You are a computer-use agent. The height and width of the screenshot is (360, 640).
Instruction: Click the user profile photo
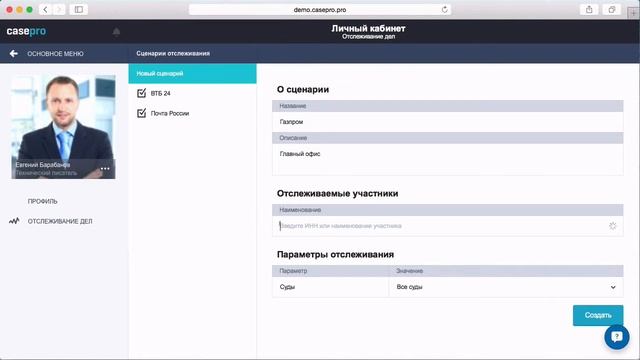pyautogui.click(x=63, y=127)
